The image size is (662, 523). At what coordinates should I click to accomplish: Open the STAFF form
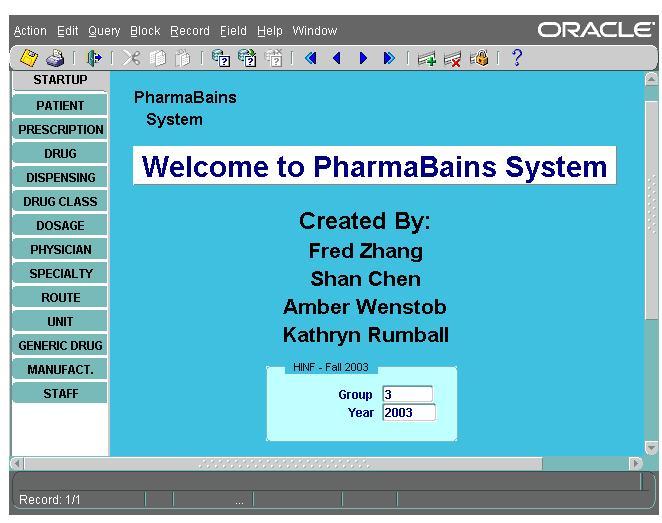point(60,394)
